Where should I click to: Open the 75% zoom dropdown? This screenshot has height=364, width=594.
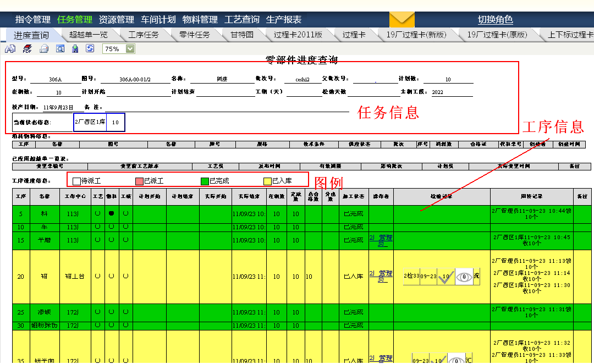click(x=130, y=49)
